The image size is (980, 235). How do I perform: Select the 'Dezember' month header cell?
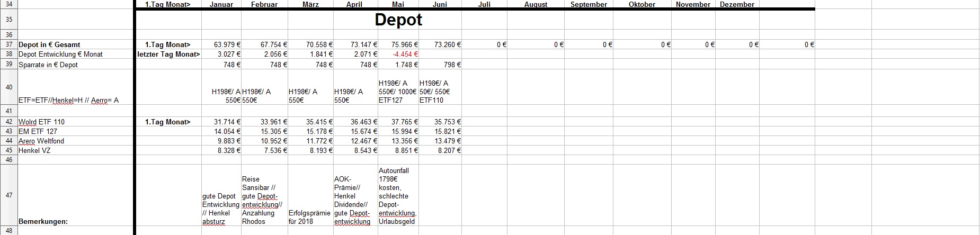click(737, 4)
